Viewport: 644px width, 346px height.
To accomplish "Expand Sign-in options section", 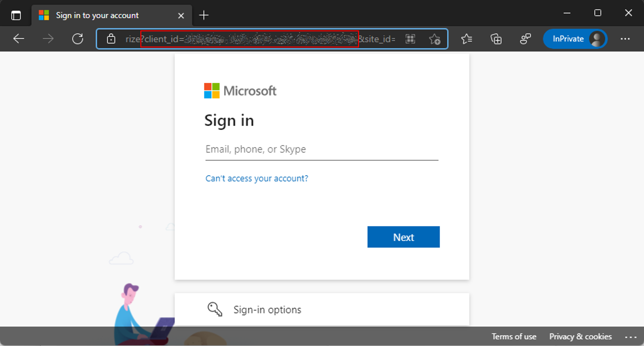I will click(x=322, y=310).
